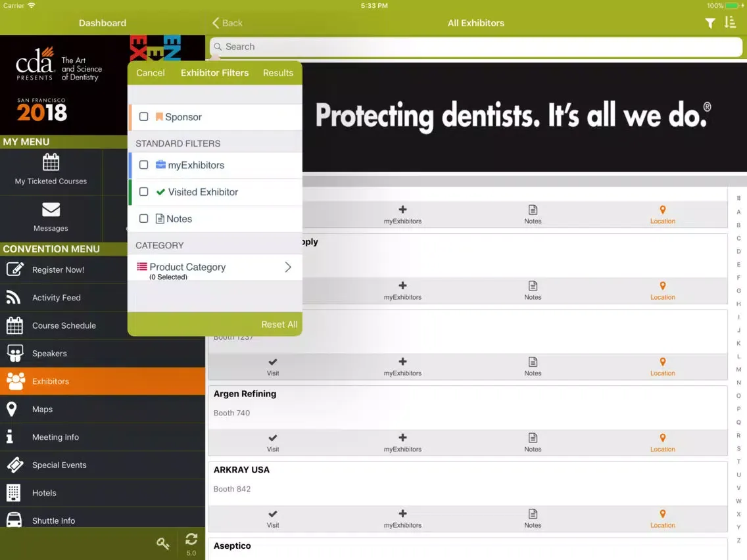
Task: Jump to letter S in index
Action: (738, 448)
